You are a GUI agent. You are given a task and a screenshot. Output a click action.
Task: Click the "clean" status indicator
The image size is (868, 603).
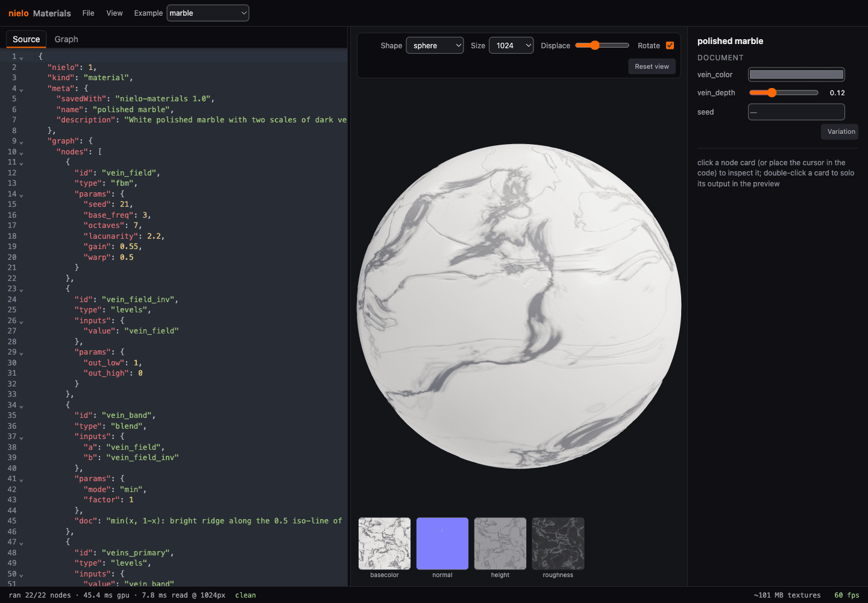(x=245, y=595)
